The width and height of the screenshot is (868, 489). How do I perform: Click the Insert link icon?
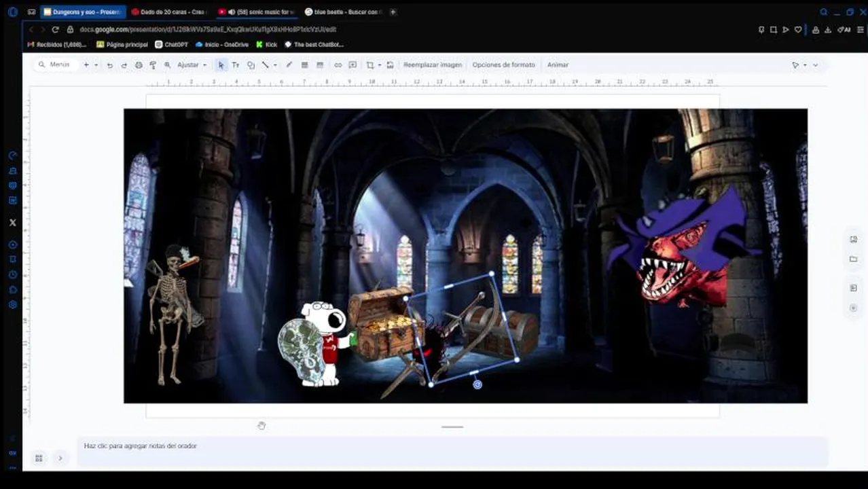click(338, 65)
